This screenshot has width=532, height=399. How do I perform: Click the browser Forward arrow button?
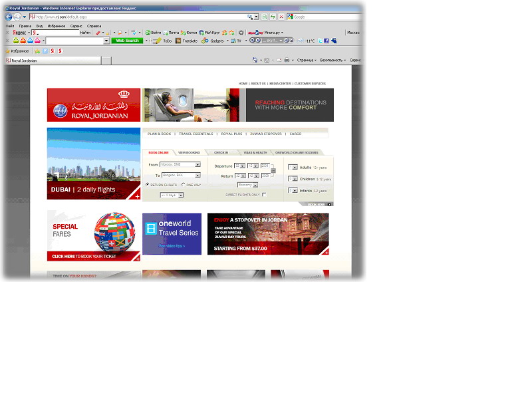[x=17, y=17]
